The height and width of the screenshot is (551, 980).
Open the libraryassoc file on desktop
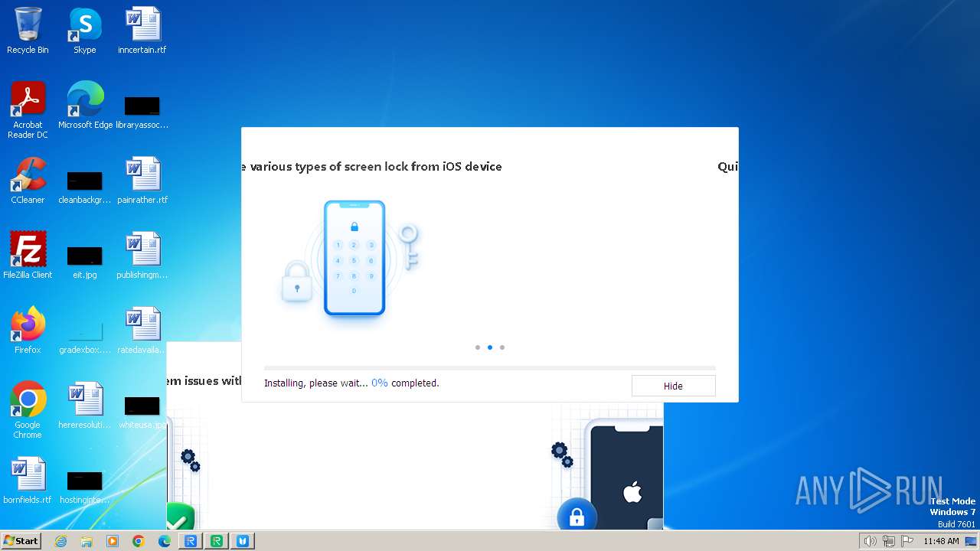coord(142,111)
